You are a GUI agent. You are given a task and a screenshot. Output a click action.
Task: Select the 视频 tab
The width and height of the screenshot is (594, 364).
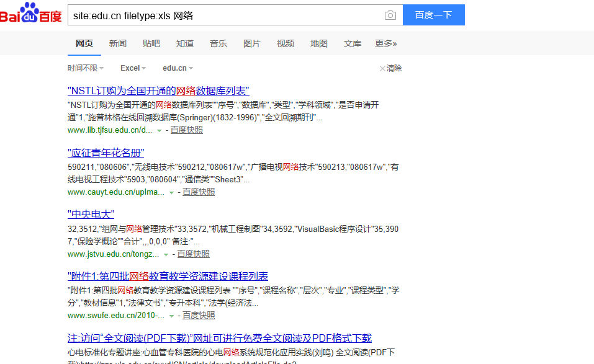286,43
